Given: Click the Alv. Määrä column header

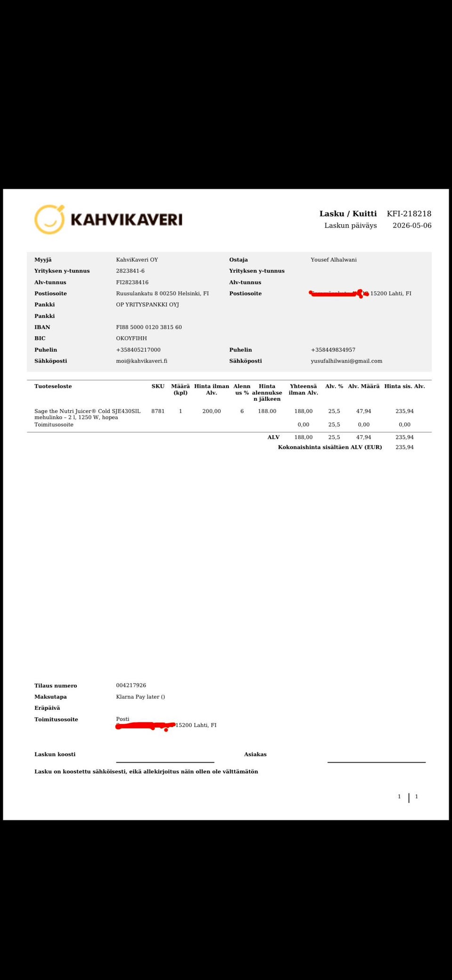Looking at the screenshot, I should point(363,386).
